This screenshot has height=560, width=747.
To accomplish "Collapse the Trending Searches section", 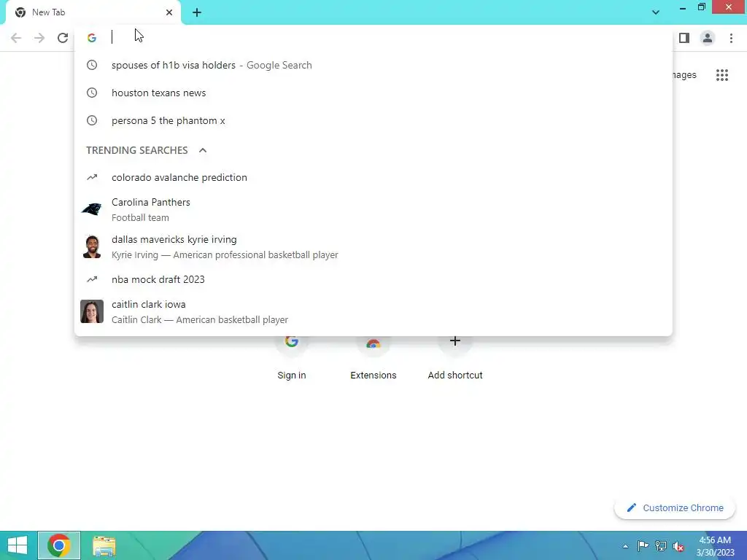I will pyautogui.click(x=203, y=150).
